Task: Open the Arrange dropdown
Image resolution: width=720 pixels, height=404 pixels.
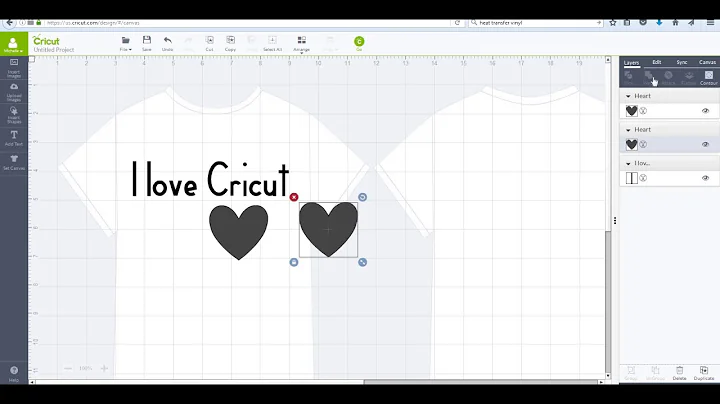Action: 302,44
